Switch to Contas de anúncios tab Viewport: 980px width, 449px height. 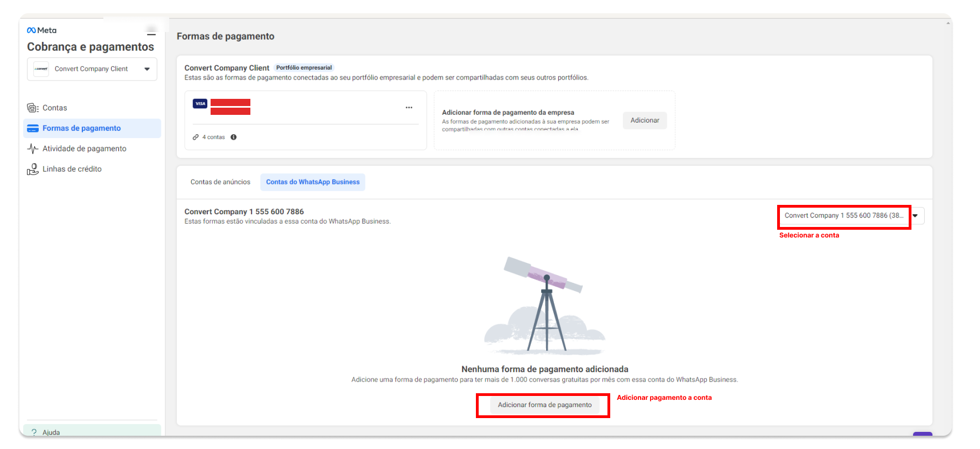coord(221,182)
